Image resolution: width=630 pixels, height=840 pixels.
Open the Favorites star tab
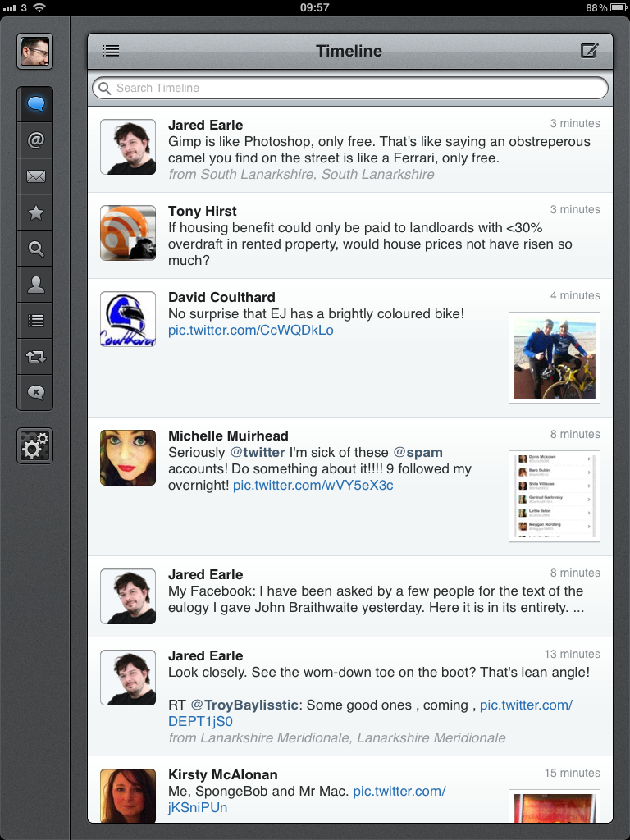[35, 212]
